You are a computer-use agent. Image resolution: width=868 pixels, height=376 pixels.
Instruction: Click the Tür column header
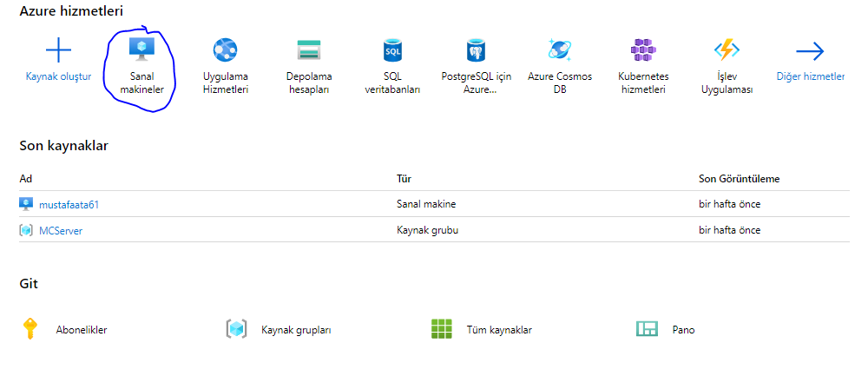coord(404,180)
